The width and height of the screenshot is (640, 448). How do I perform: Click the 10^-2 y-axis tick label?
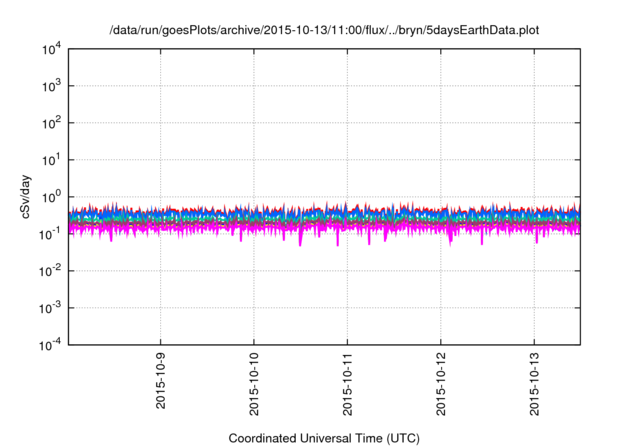coord(50,271)
